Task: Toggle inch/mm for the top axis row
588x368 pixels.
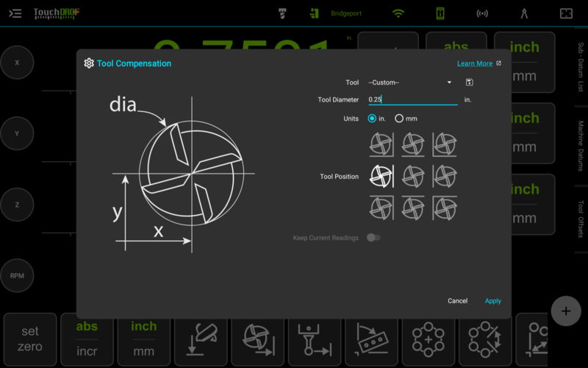Action: (525, 63)
